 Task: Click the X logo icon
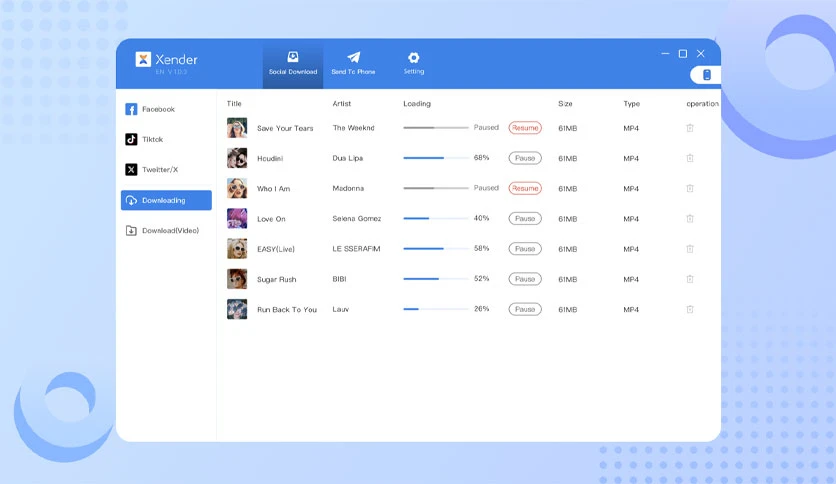(x=131, y=170)
